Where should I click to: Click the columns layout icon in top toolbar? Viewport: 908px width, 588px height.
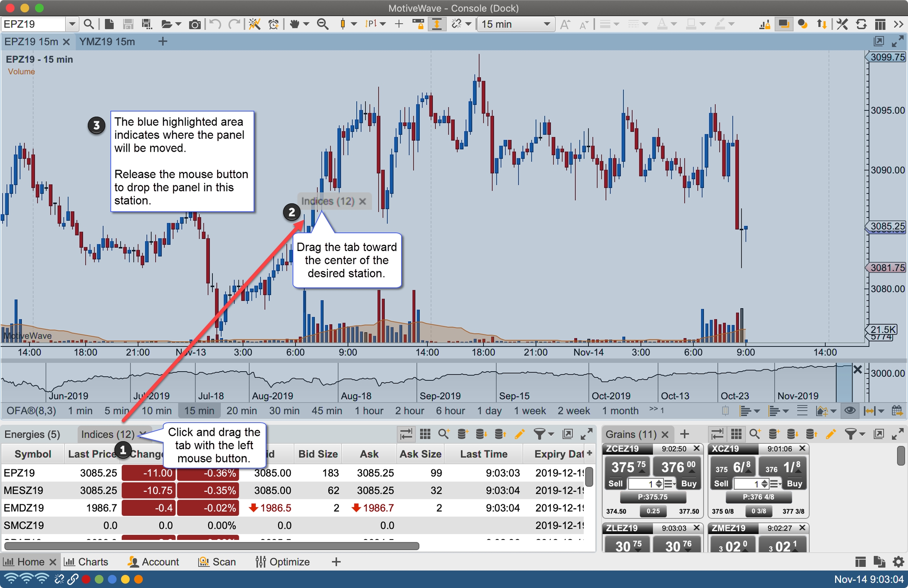[x=880, y=24]
